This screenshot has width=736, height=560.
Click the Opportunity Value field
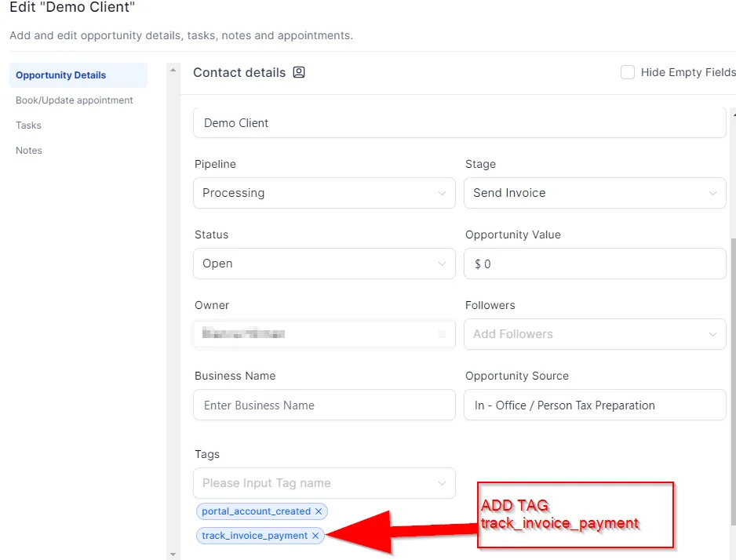pos(595,264)
